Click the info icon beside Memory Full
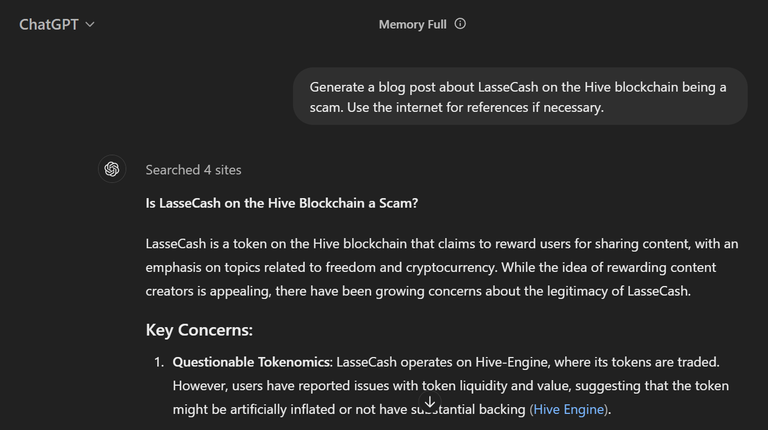The image size is (768, 430). (x=460, y=24)
